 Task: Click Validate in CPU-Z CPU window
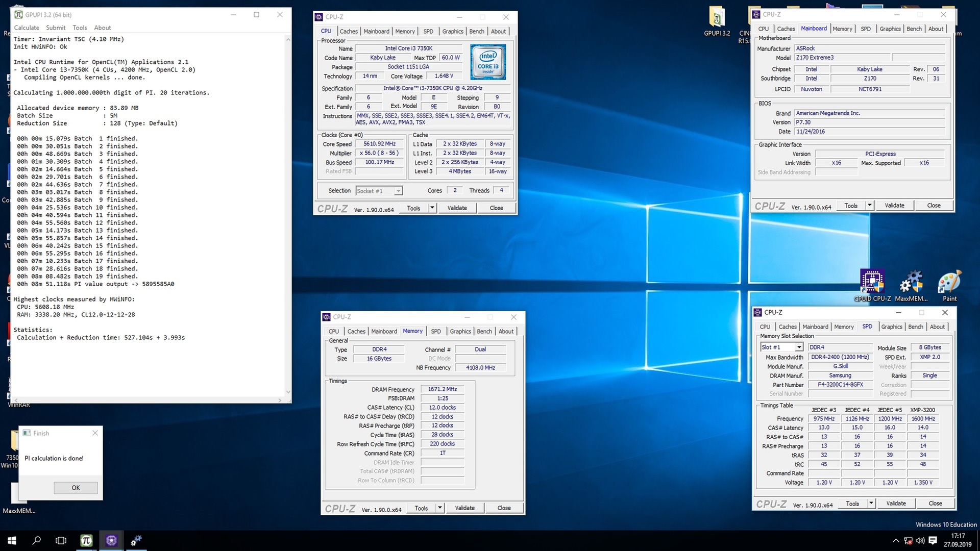click(457, 208)
